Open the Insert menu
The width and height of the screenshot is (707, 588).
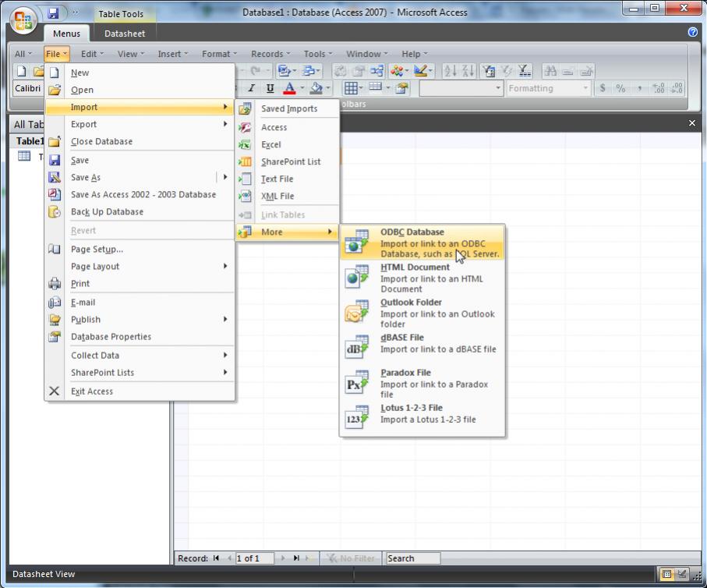coord(173,54)
